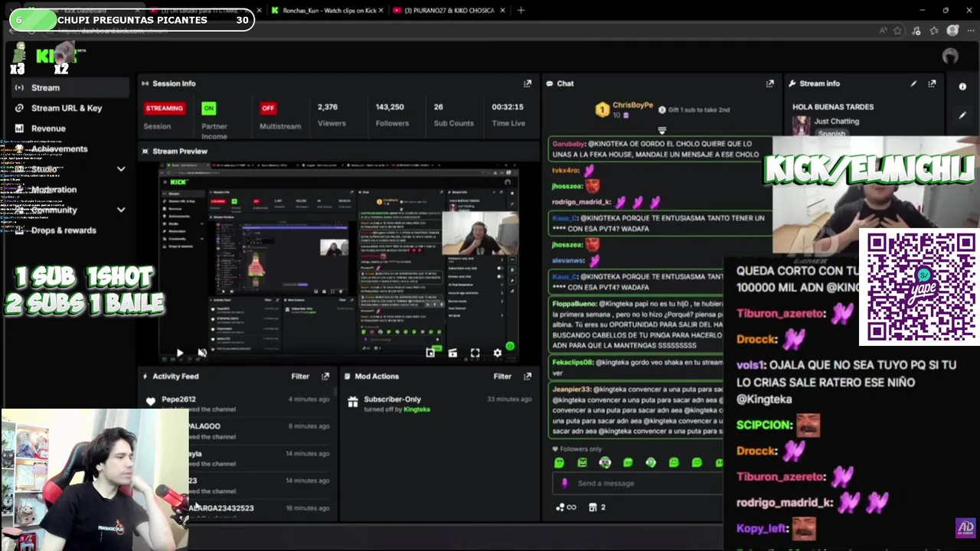Open a new browser tab

[x=521, y=11]
